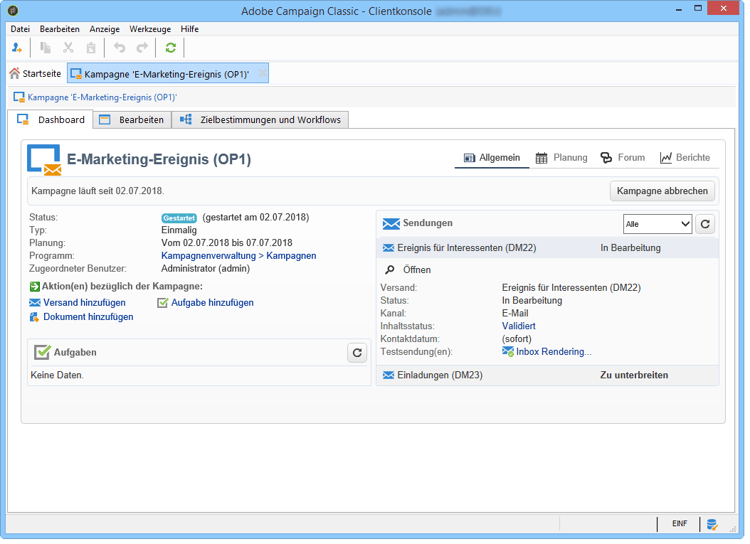
Task: Maximize the Clientkonsole window
Action: (x=698, y=9)
